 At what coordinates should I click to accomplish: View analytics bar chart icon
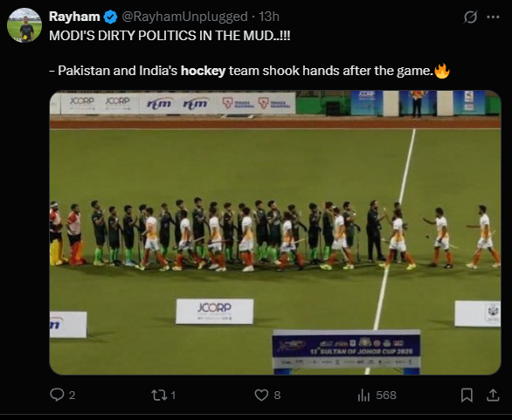click(x=363, y=396)
